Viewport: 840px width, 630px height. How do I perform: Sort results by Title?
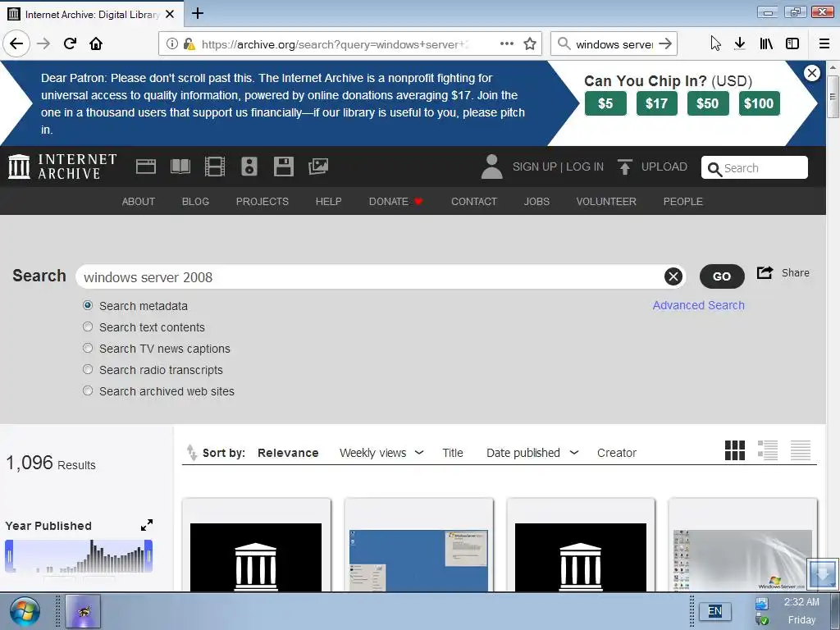[x=453, y=453]
